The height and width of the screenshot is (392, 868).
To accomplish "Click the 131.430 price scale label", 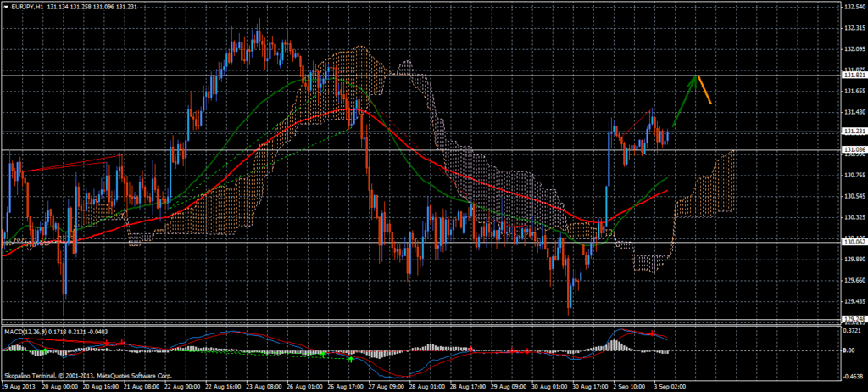I will click(x=854, y=113).
